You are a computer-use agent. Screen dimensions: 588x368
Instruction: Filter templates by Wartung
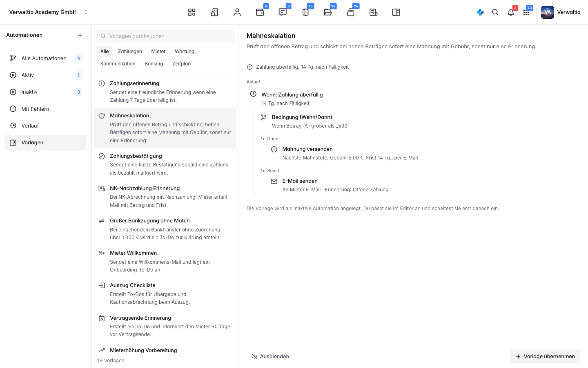pyautogui.click(x=185, y=52)
